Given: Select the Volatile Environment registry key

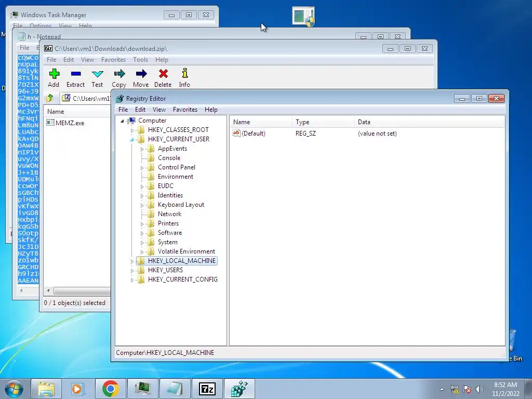Looking at the screenshot, I should pyautogui.click(x=187, y=251).
